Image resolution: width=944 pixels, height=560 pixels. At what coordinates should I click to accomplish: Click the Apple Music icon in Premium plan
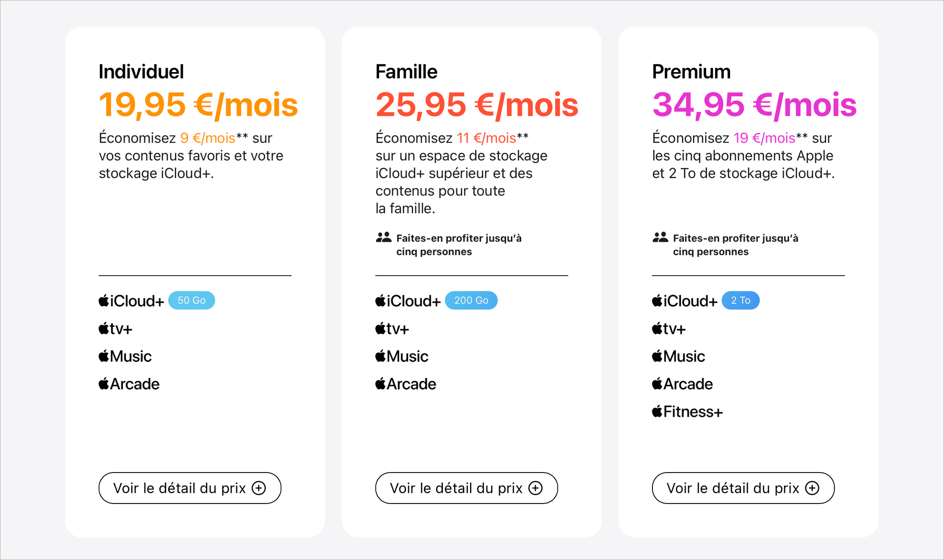coord(657,356)
